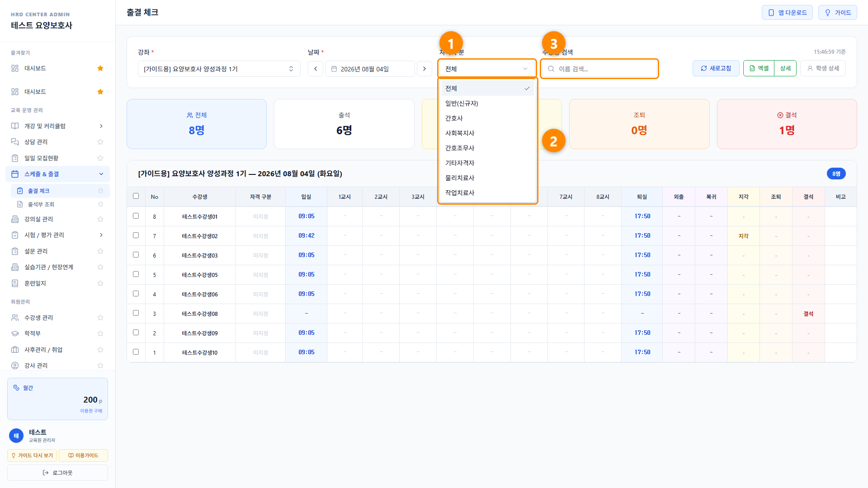Toggle favorite star for 일일 모집현황
This screenshot has width=868, height=488.
pos(100,158)
